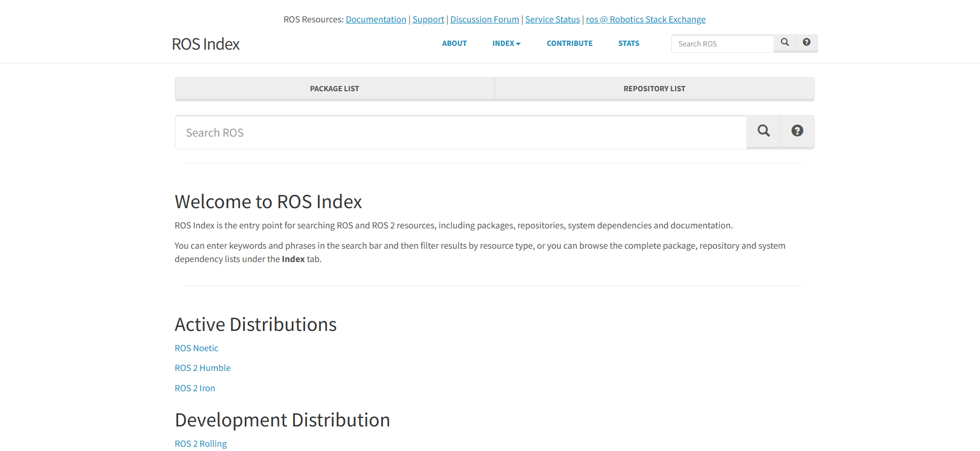
Task: Focus the large Search ROS input field
Action: 461,133
